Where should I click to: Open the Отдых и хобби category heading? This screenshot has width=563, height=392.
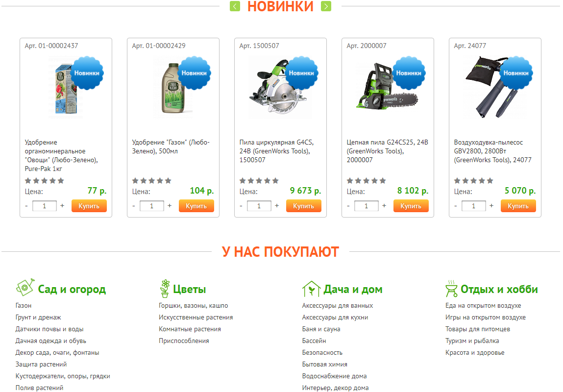[499, 289]
